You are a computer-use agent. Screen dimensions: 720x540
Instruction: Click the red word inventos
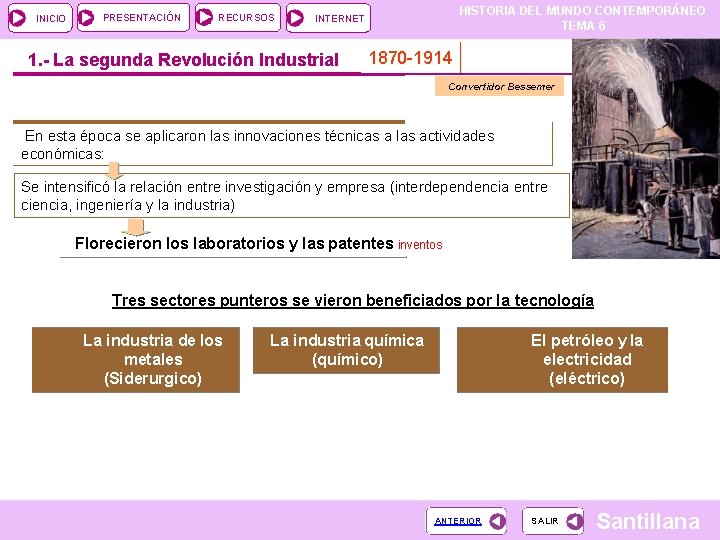[x=420, y=245]
